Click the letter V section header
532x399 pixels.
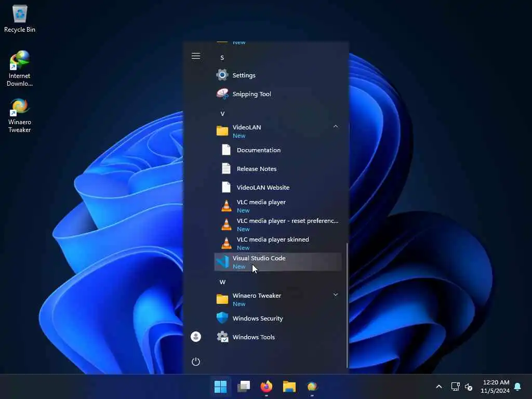click(222, 114)
